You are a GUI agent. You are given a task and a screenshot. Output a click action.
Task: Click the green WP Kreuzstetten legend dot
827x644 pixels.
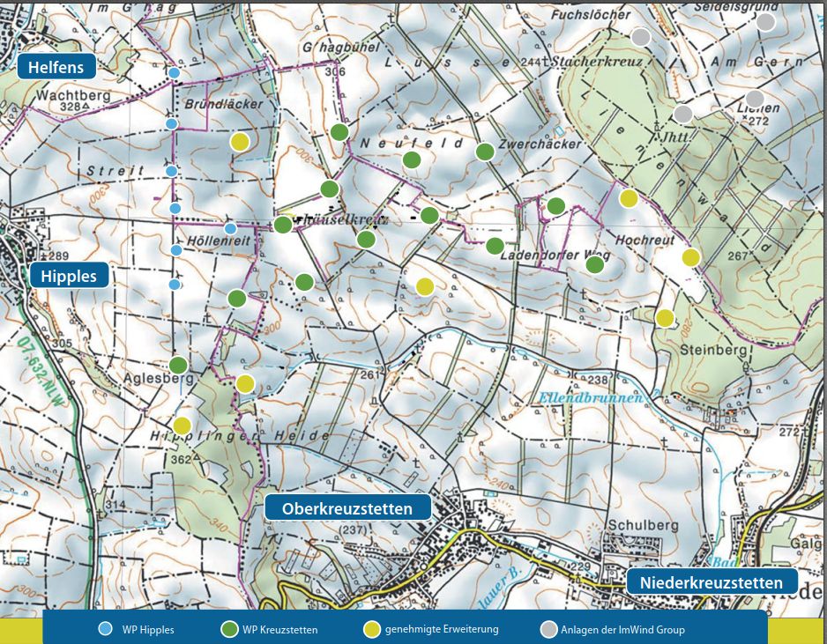tap(228, 629)
